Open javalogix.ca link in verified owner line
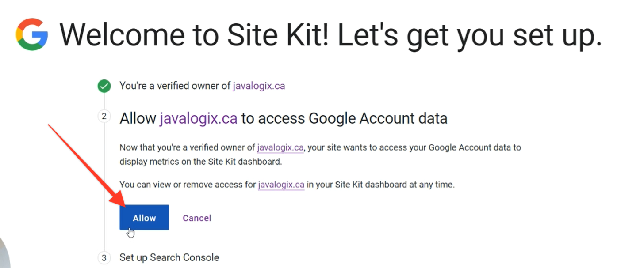Image resolution: width=644 pixels, height=268 pixels. [x=259, y=86]
